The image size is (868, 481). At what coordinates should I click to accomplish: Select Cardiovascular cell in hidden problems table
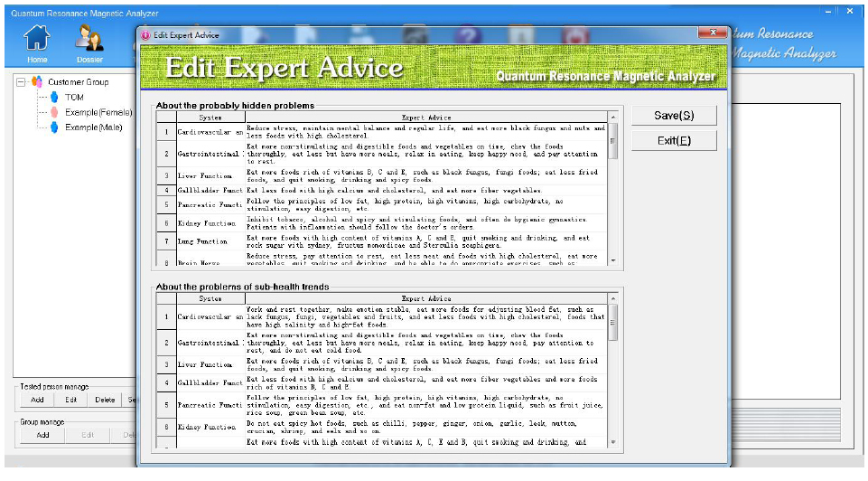[210, 132]
